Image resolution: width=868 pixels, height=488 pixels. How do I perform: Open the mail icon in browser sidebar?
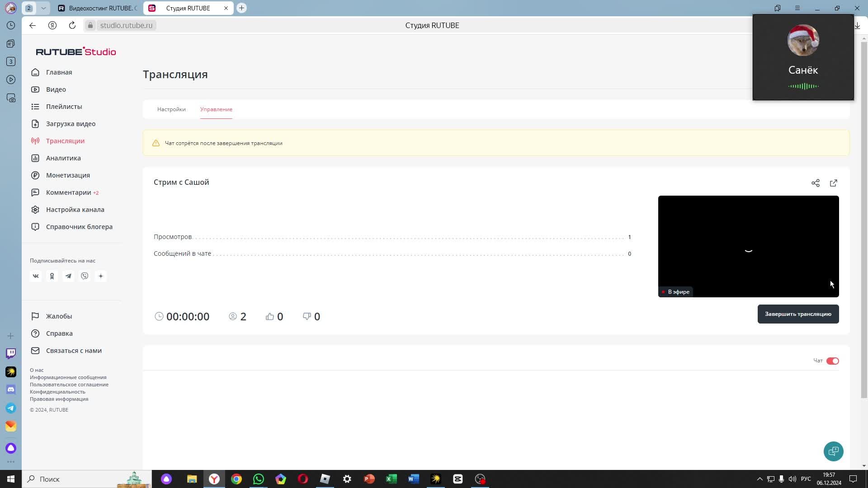point(11,426)
